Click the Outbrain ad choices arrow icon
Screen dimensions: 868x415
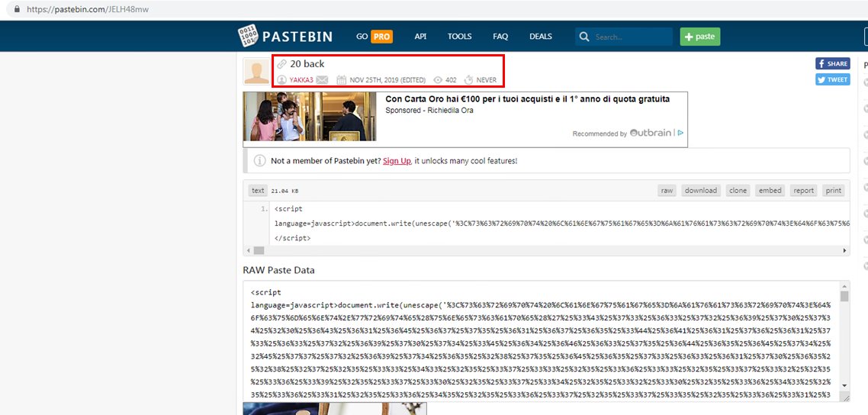[680, 134]
